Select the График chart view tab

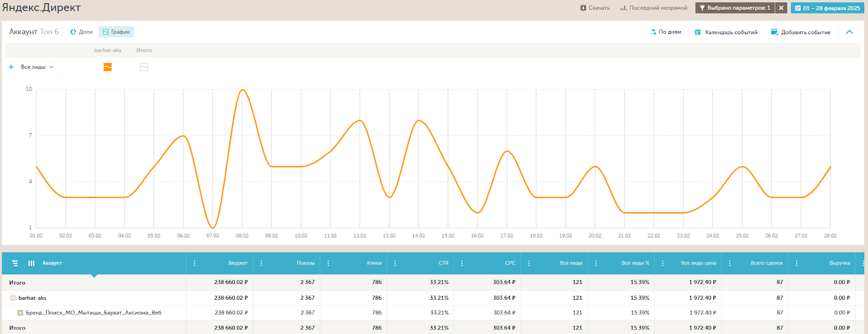coord(116,32)
